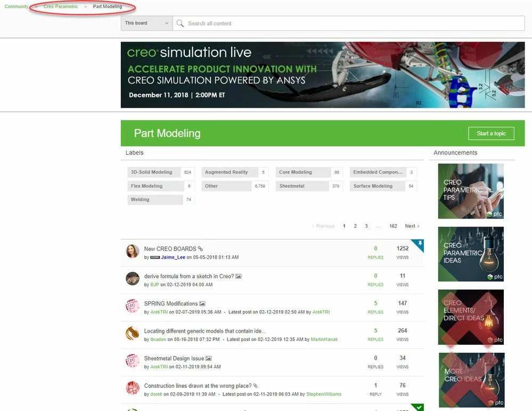
Task: Open Jaime_Lee's avatar on New CREO BOARDS
Action: [x=133, y=252]
